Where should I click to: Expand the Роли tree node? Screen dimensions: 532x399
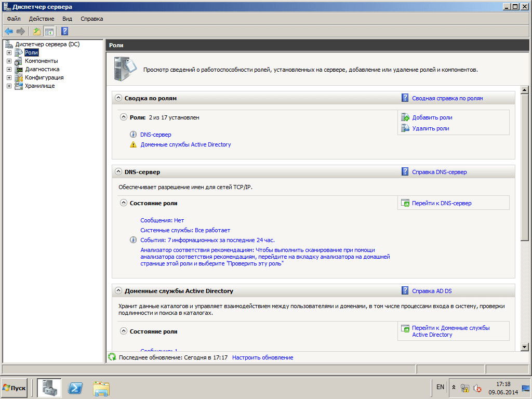click(x=9, y=52)
